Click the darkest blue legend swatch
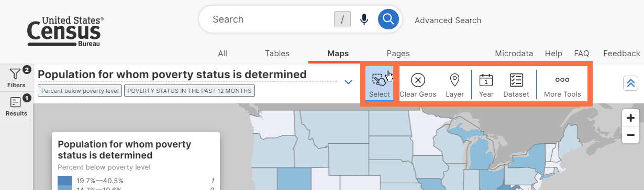This screenshot has height=190, width=644. [x=65, y=181]
